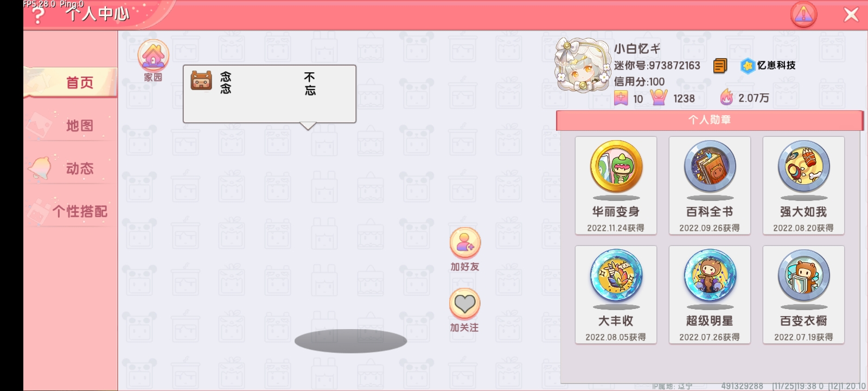Close the 个人中心 panel

tap(851, 15)
